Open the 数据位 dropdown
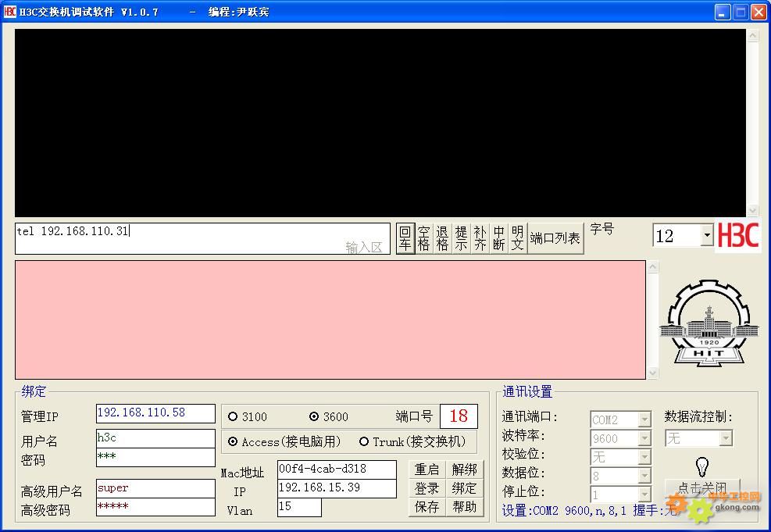 pos(644,476)
